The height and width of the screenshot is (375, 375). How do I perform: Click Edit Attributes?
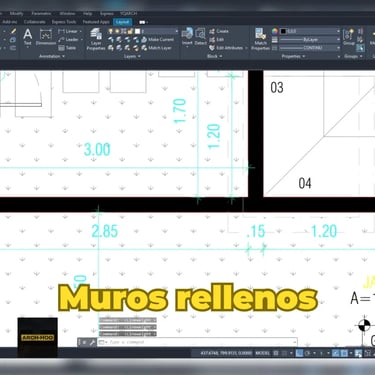tap(227, 48)
